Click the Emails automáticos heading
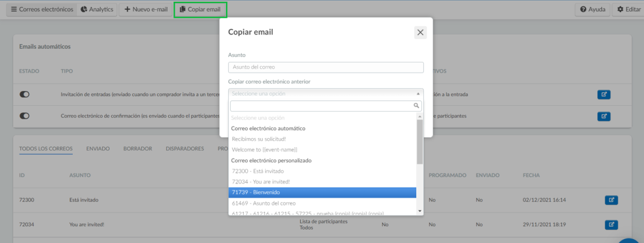 click(45, 47)
